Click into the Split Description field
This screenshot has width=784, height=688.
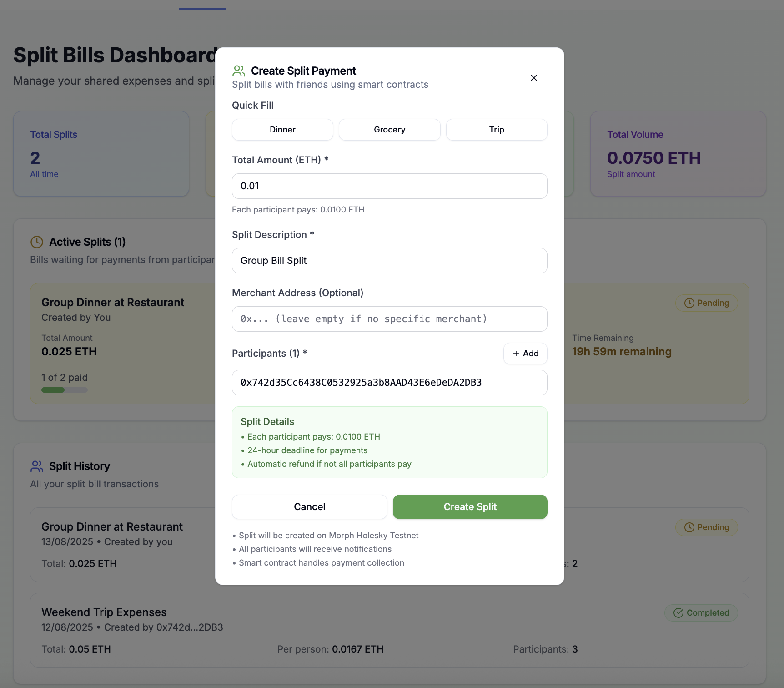389,261
